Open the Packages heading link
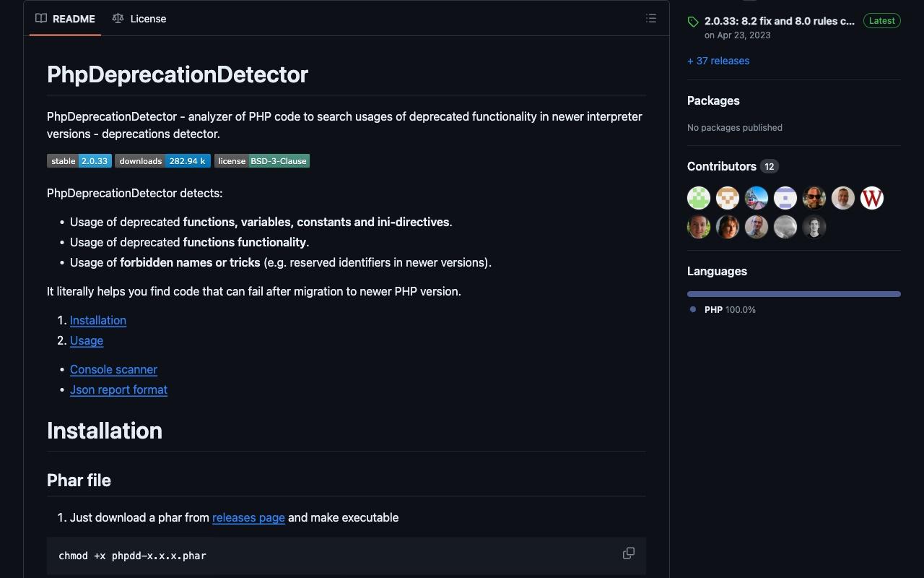The image size is (924, 578). point(713,100)
